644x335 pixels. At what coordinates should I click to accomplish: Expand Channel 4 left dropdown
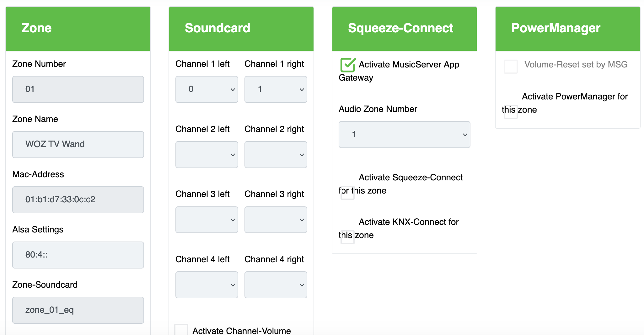(207, 285)
